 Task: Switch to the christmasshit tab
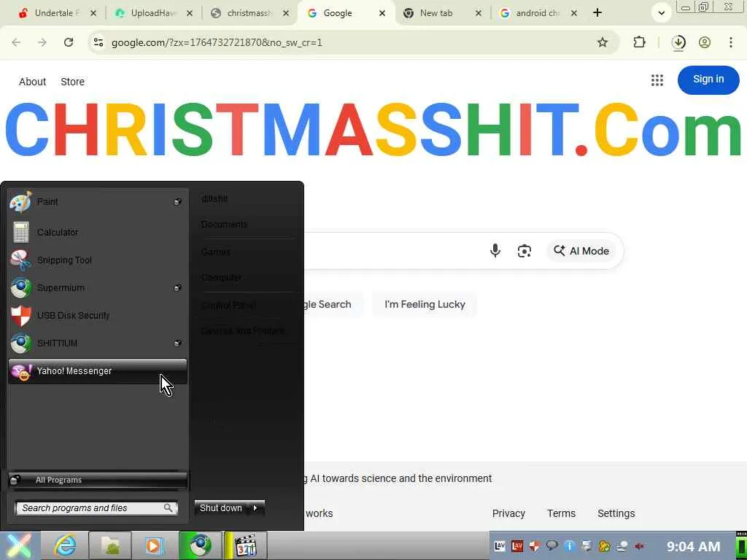249,13
